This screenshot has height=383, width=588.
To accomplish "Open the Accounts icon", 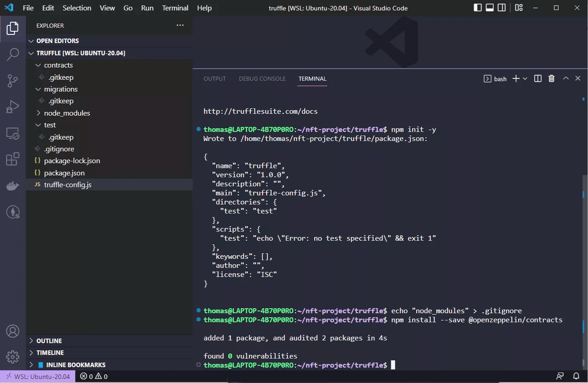I will click(x=13, y=331).
